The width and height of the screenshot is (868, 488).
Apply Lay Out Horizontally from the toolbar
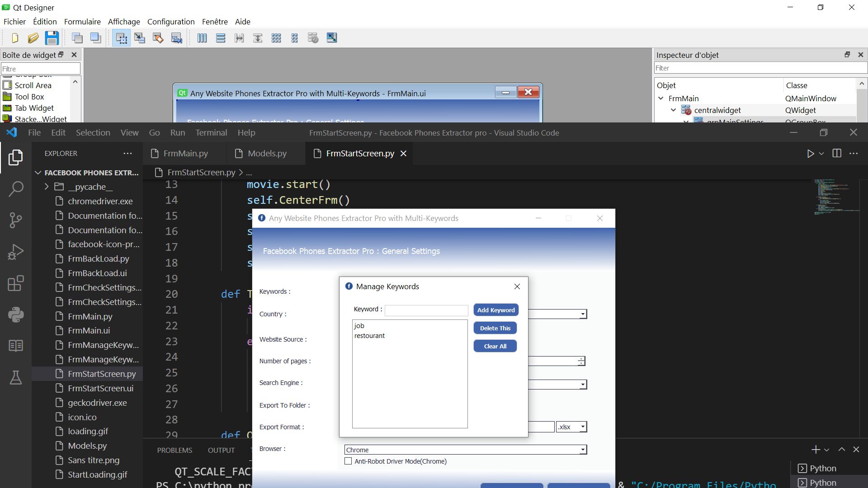pyautogui.click(x=202, y=38)
